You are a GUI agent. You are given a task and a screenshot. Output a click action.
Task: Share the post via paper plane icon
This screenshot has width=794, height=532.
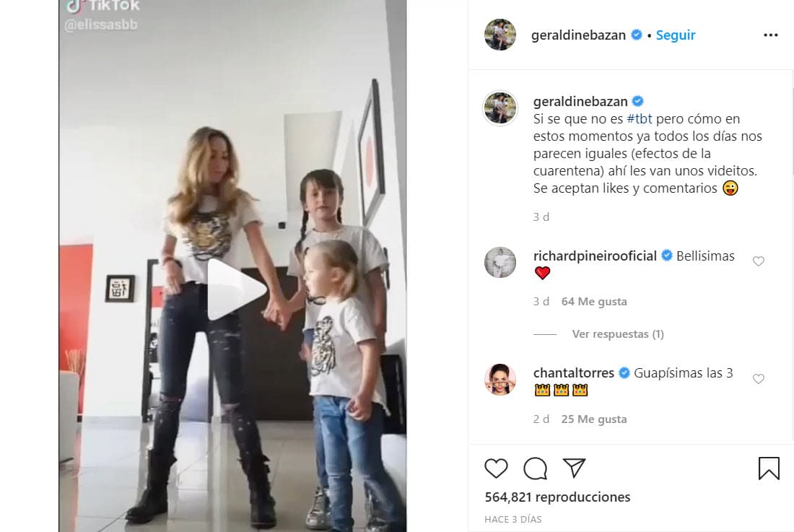(x=575, y=468)
